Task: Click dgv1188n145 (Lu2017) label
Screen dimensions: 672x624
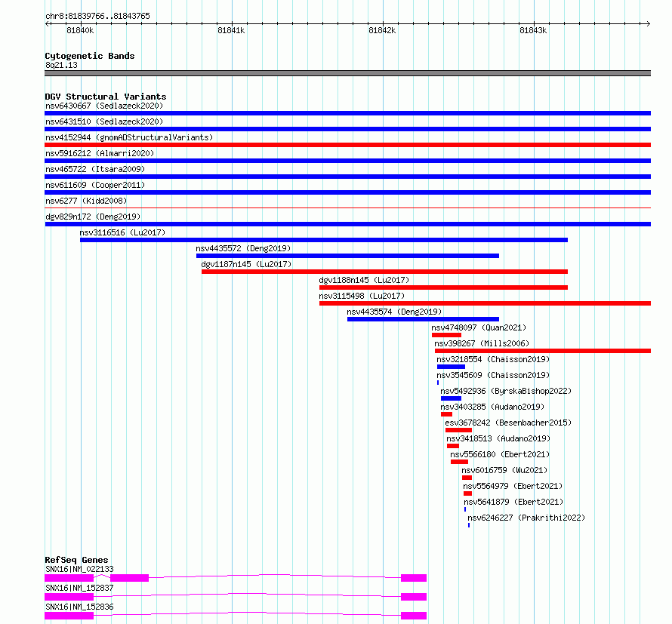Action: tap(364, 280)
